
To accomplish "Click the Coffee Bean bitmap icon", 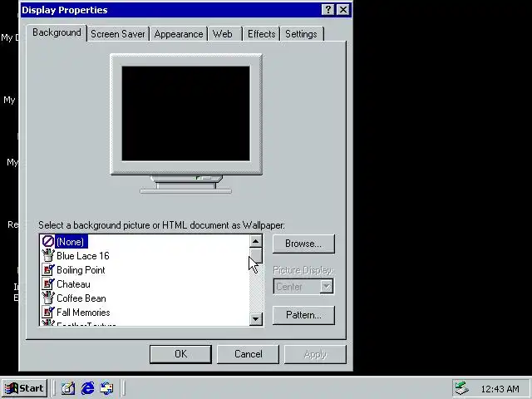I will (x=48, y=298).
